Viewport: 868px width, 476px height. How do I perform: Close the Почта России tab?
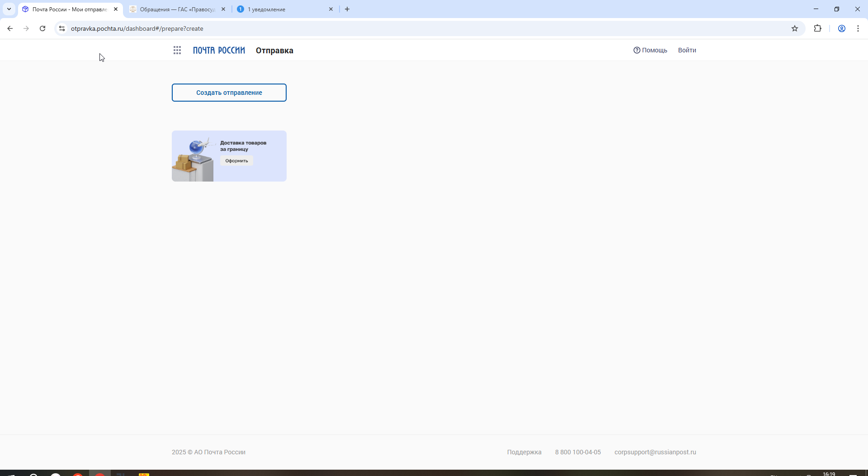click(x=116, y=9)
